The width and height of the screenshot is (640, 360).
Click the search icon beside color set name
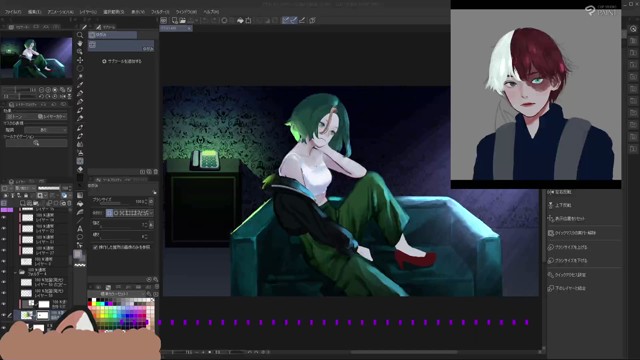coord(149,294)
